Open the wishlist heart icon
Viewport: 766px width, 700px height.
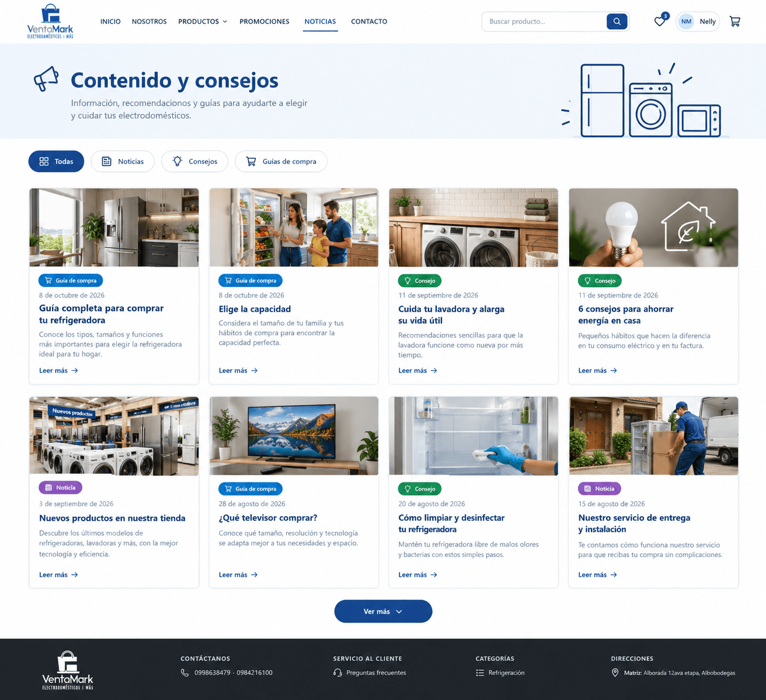point(660,22)
